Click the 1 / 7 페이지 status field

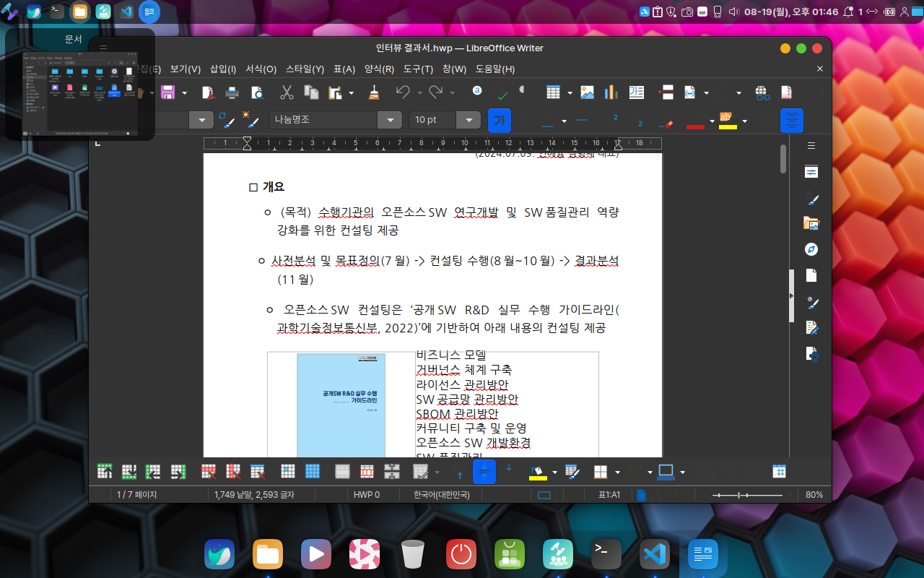[137, 495]
